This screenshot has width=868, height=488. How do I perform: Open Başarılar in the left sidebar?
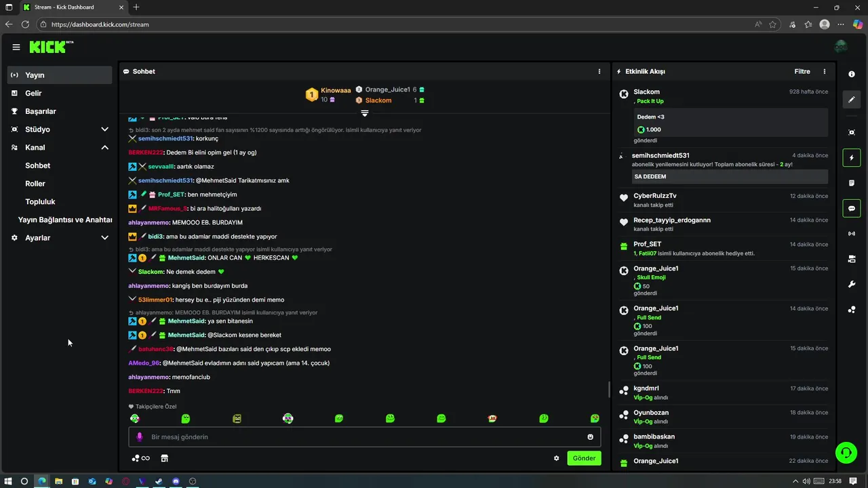(x=60, y=111)
